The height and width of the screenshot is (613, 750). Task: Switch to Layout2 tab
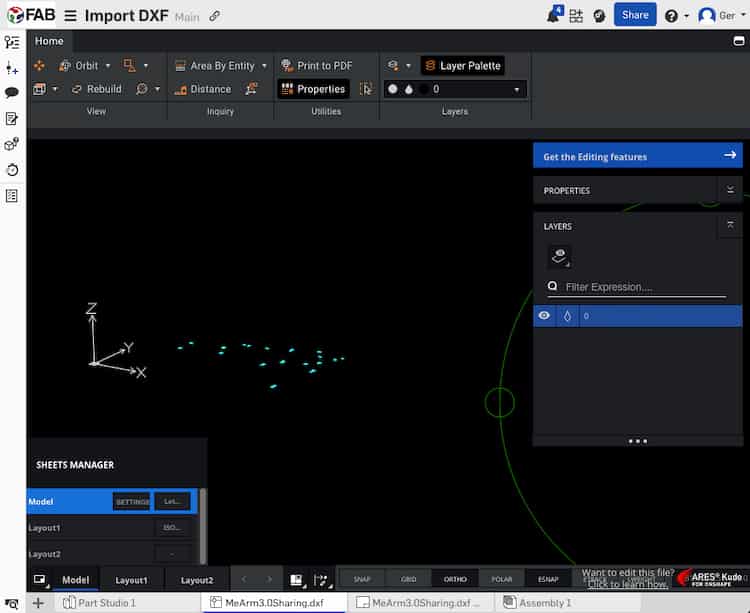tap(197, 580)
